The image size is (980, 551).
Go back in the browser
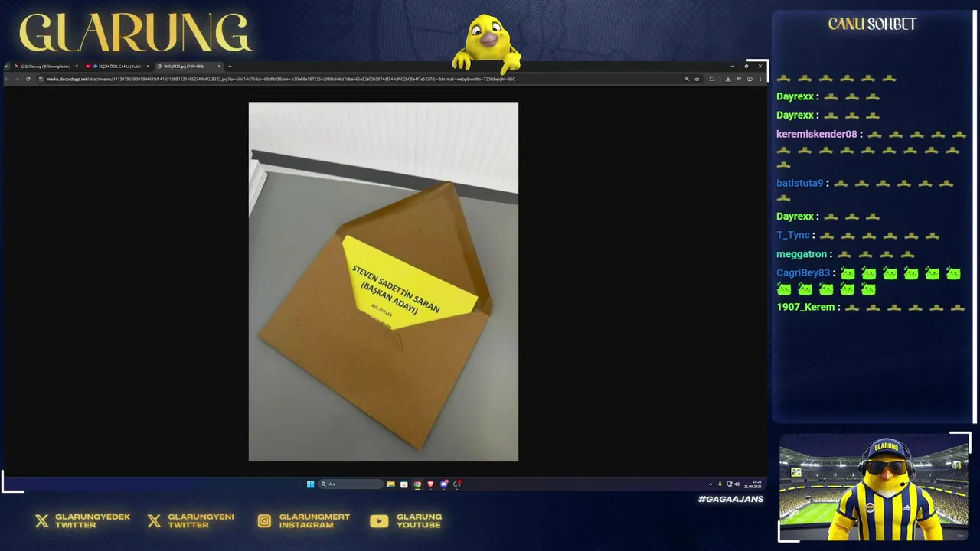pyautogui.click(x=6, y=79)
